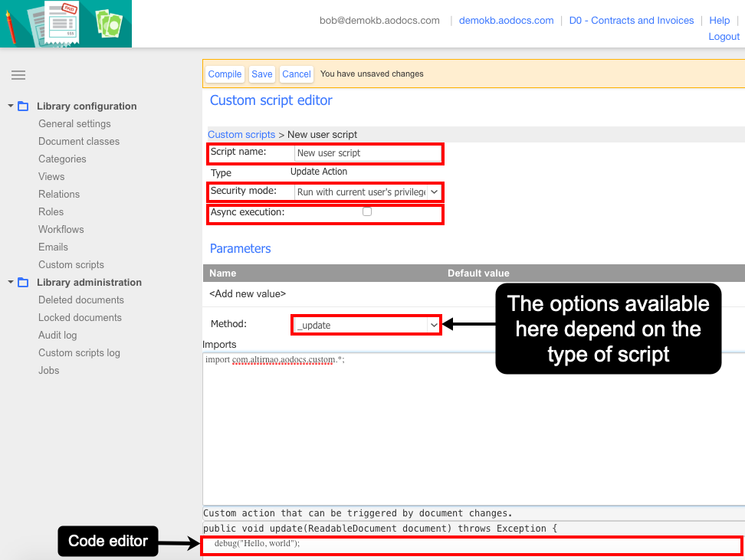Open D0 - Contracts and Invoices link
This screenshot has height=560, width=745.
[632, 21]
